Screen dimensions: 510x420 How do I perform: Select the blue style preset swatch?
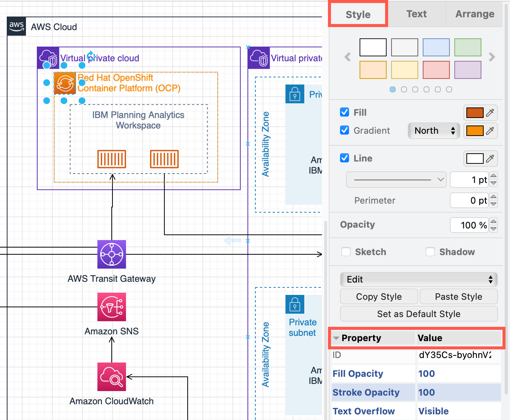coord(436,47)
